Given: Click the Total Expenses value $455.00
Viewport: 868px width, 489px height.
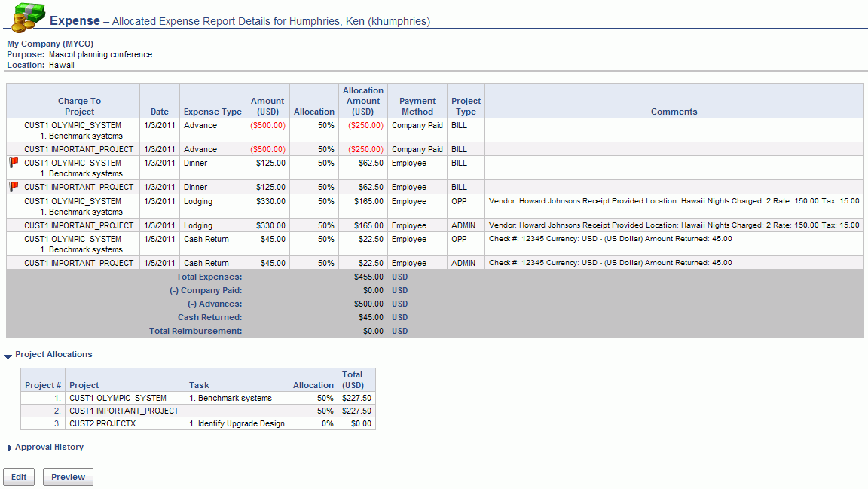Looking at the screenshot, I should pos(368,277).
